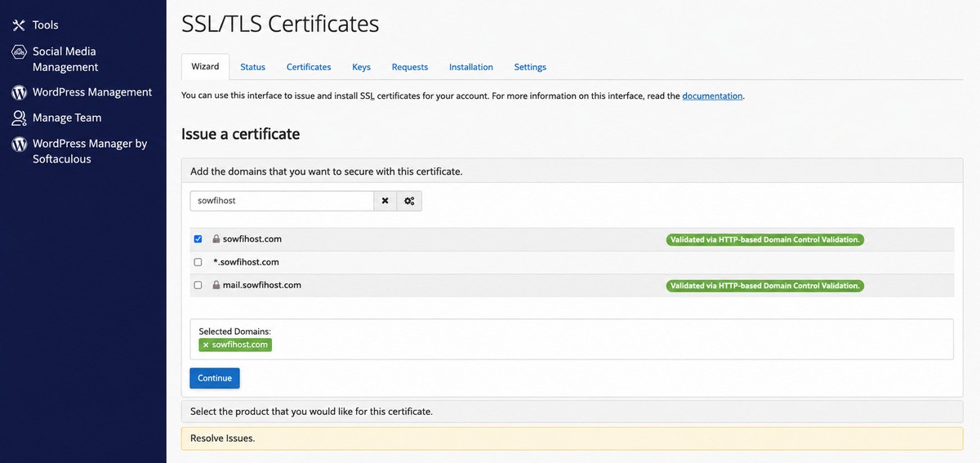Open the Keys tab
This screenshot has height=463, width=980.
pyautogui.click(x=361, y=67)
